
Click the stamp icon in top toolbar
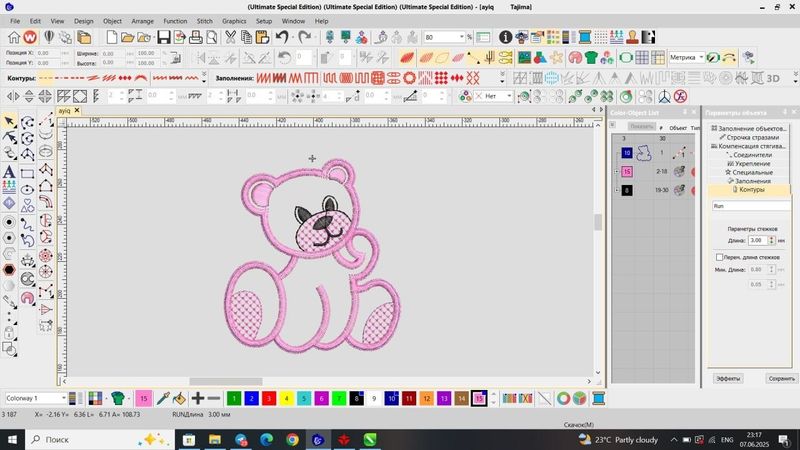pyautogui.click(x=632, y=37)
